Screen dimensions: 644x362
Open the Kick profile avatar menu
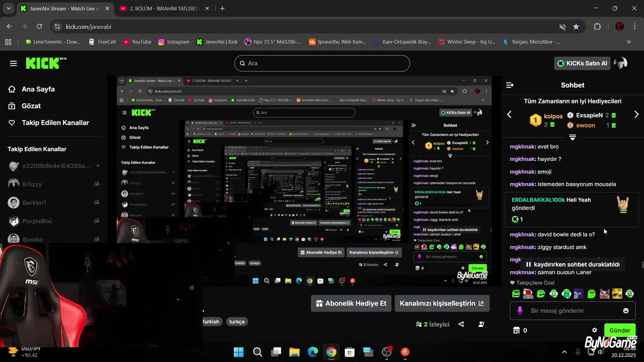[621, 63]
